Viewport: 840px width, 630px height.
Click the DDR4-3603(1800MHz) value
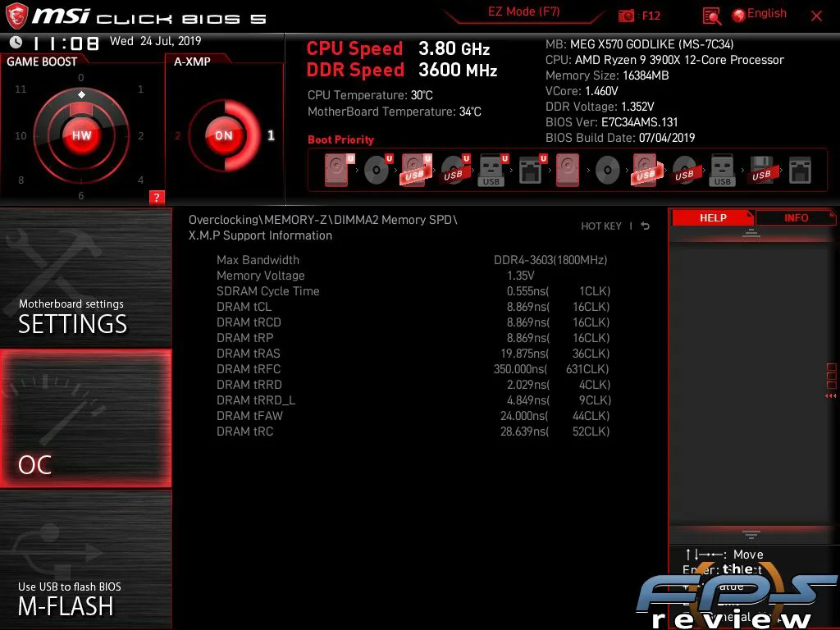tap(550, 260)
